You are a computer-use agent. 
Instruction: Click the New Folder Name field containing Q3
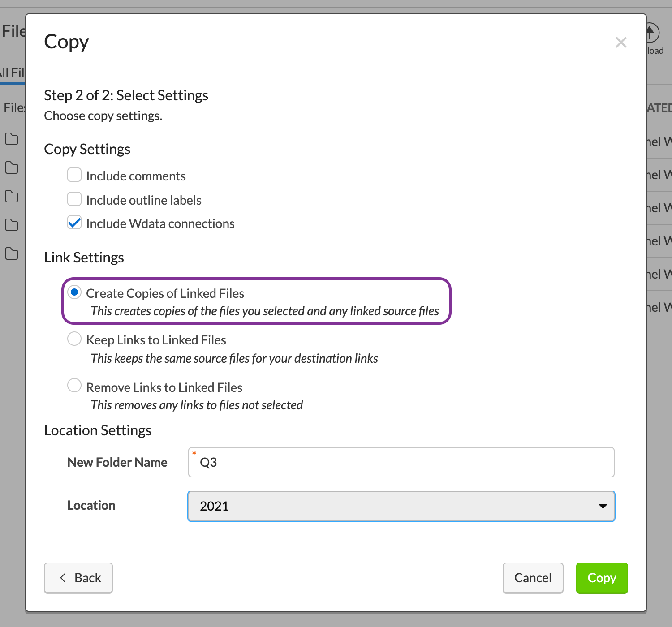401,462
